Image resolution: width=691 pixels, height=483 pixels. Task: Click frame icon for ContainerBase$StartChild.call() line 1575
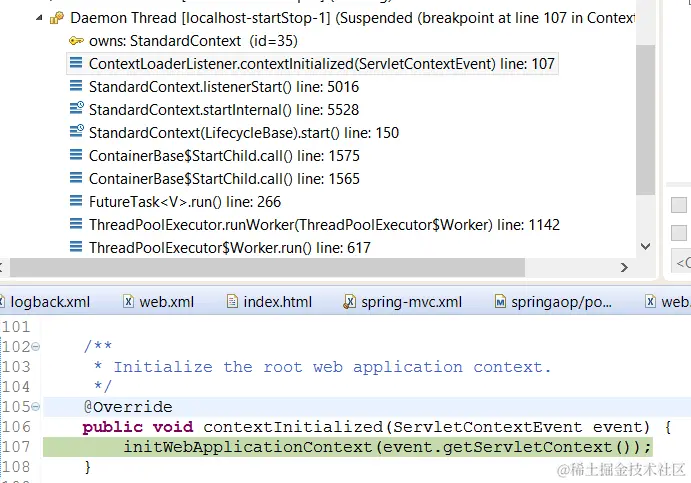point(76,155)
